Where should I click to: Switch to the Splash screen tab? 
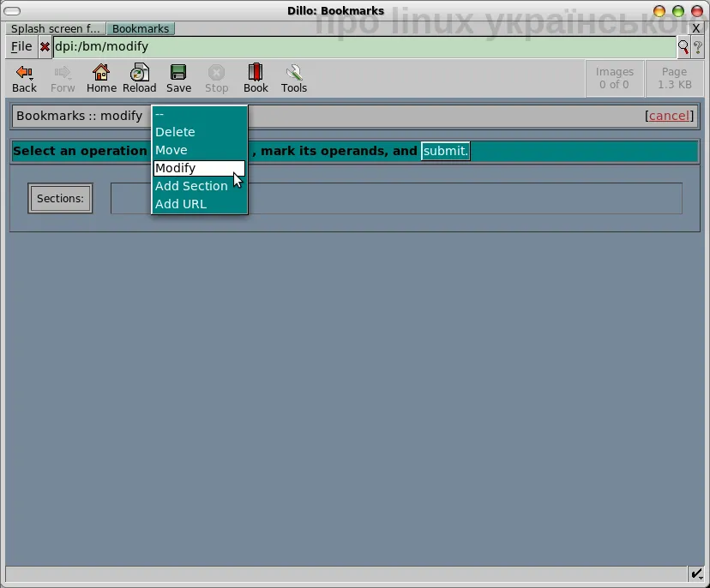coord(55,28)
